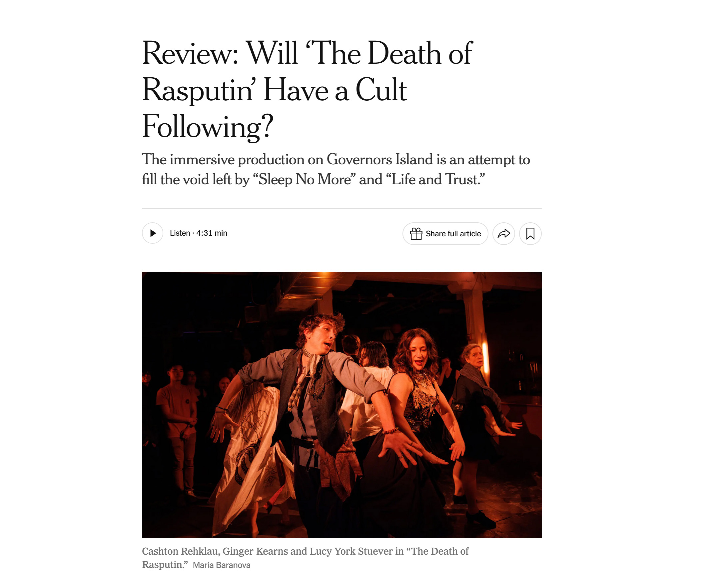
Task: Click the article headline about Rasputin
Action: pyautogui.click(x=308, y=89)
